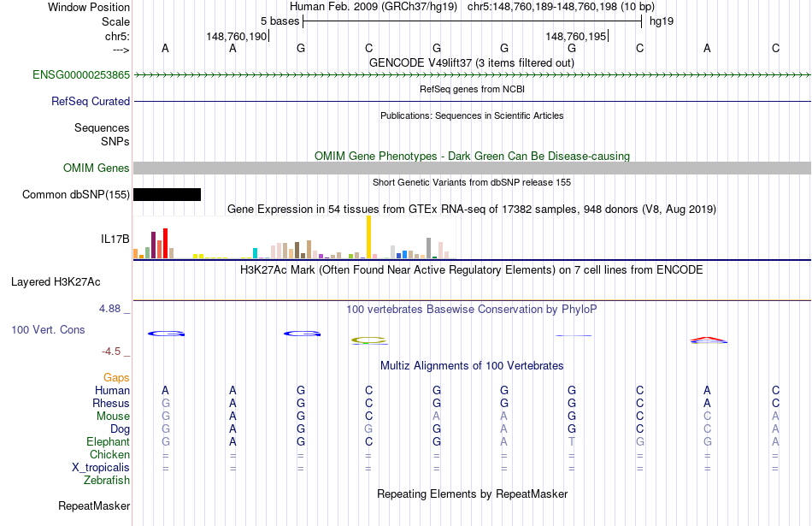
Task: Click 'Short Genetic Variants from dbSNP release 155'
Action: pos(472,182)
